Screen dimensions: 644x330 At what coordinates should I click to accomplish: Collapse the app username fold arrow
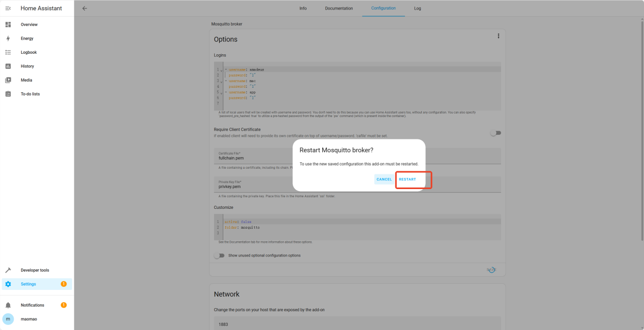pyautogui.click(x=221, y=93)
